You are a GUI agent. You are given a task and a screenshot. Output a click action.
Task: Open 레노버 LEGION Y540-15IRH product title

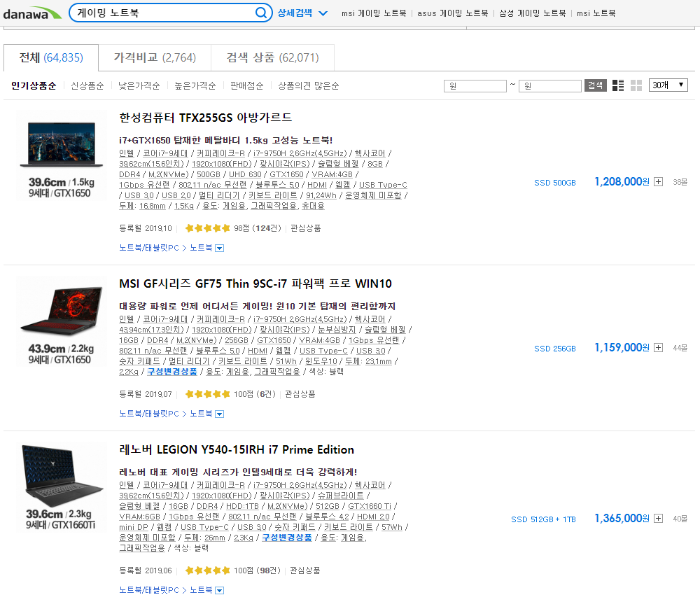[237, 449]
